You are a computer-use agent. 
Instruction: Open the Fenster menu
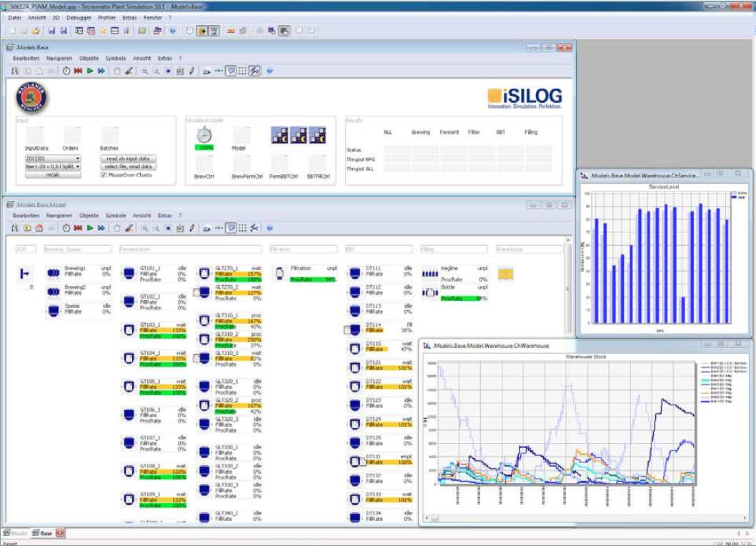(153, 17)
